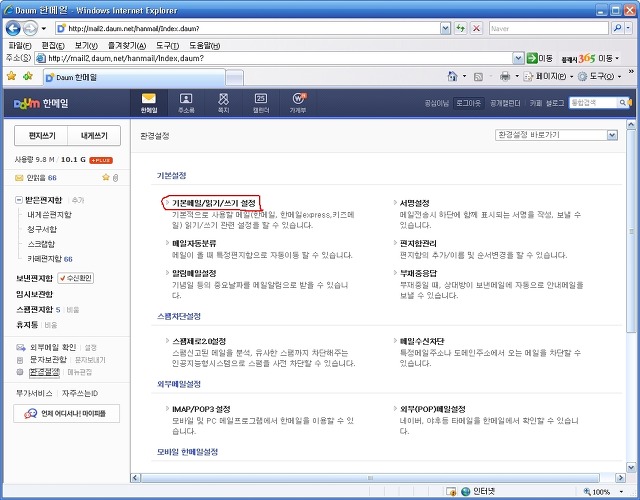Open the 페이지 menu dropdown

[571, 76]
